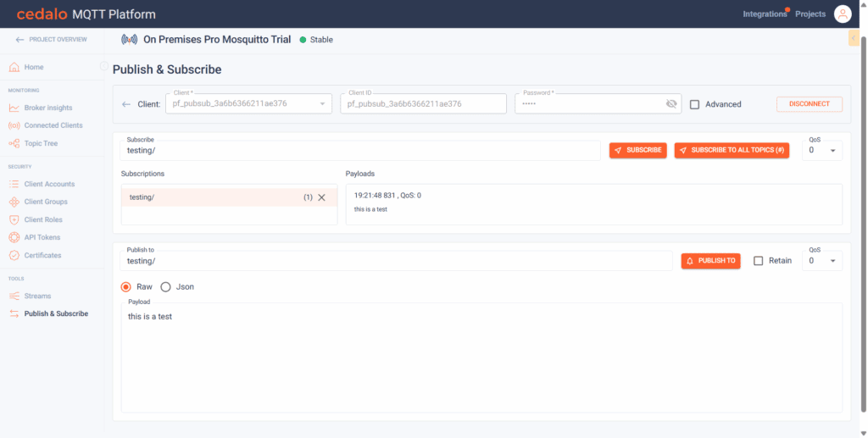Open the Client dropdown selector
Image resolution: width=868 pixels, height=438 pixels.
tap(323, 104)
